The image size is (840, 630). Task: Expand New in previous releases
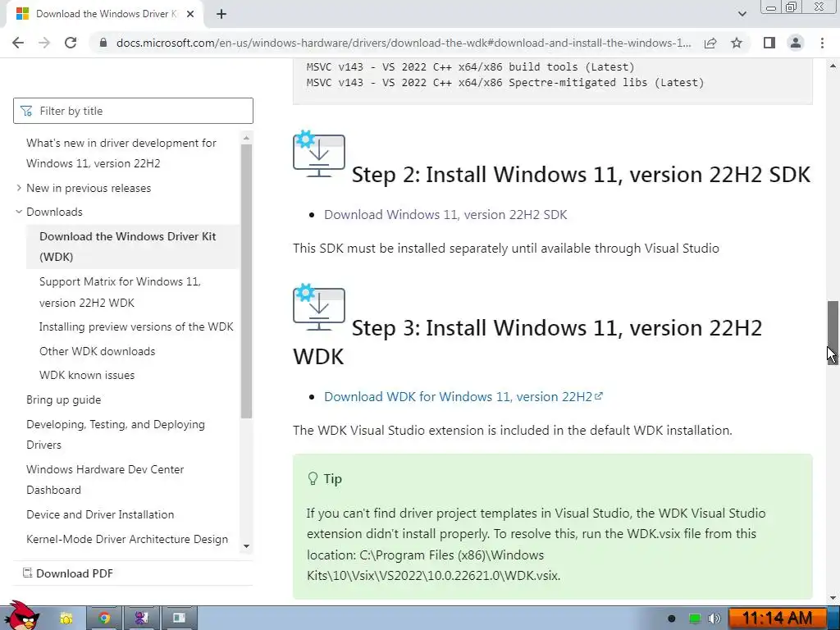click(19, 188)
